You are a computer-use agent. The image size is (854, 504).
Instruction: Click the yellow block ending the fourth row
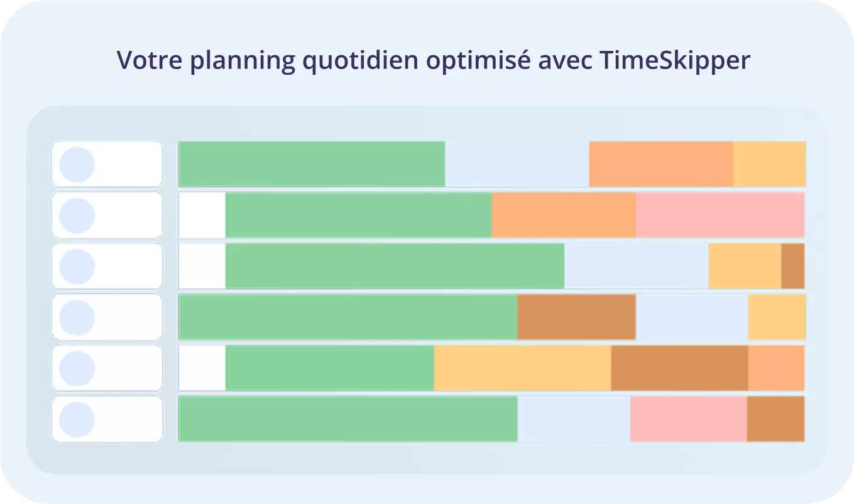coord(777,317)
